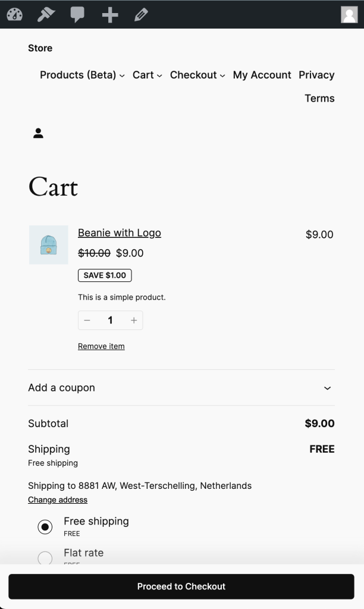Click the Edit page pencil icon

coord(141,14)
